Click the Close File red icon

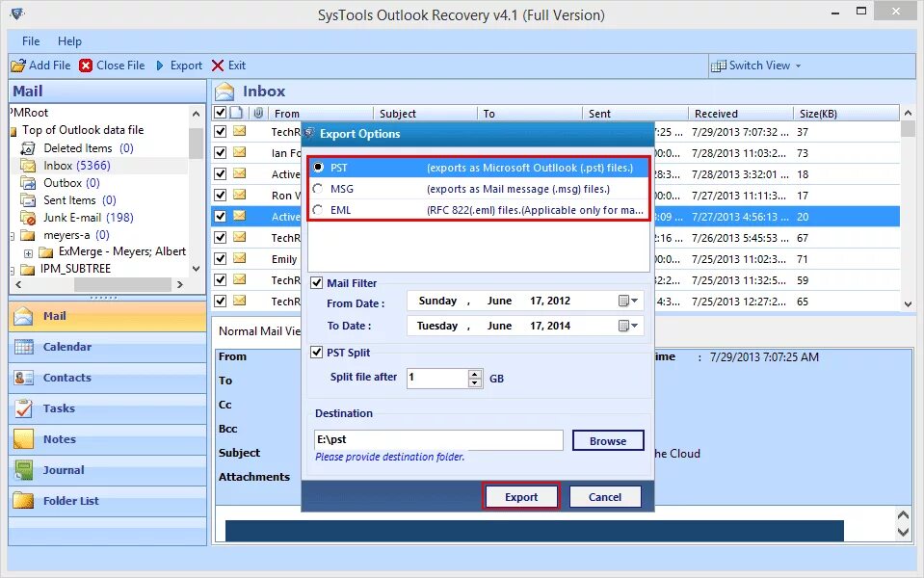click(86, 66)
